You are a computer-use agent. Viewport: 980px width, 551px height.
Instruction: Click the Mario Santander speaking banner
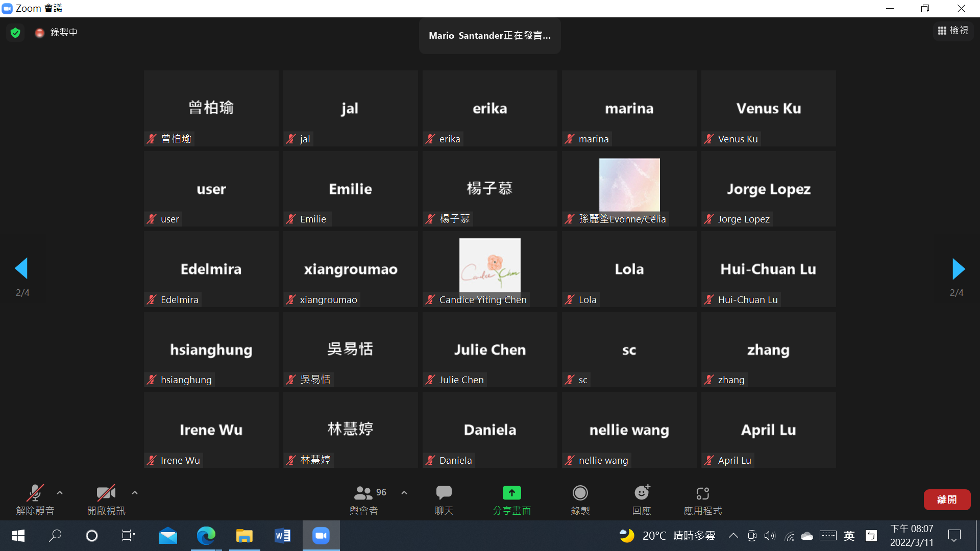(490, 36)
